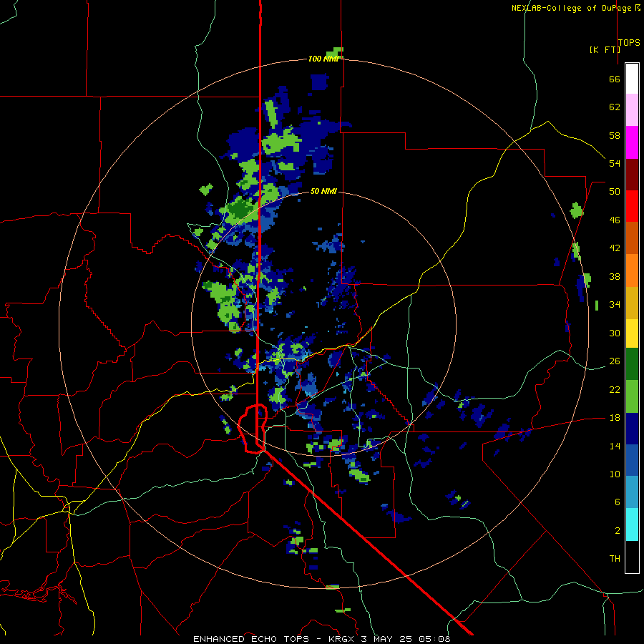644x644 pixels.
Task: Click the medium blue legend swatch
Action: tap(632, 460)
